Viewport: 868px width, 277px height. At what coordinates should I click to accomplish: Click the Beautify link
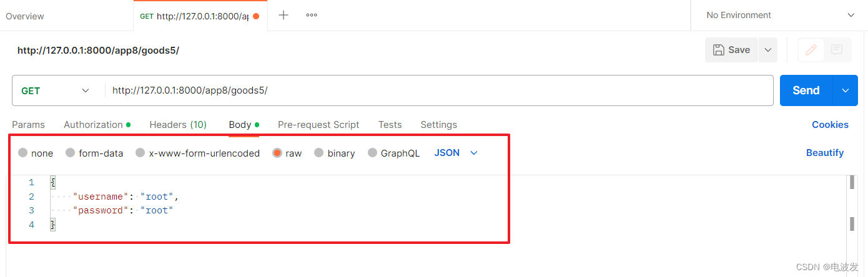point(825,153)
